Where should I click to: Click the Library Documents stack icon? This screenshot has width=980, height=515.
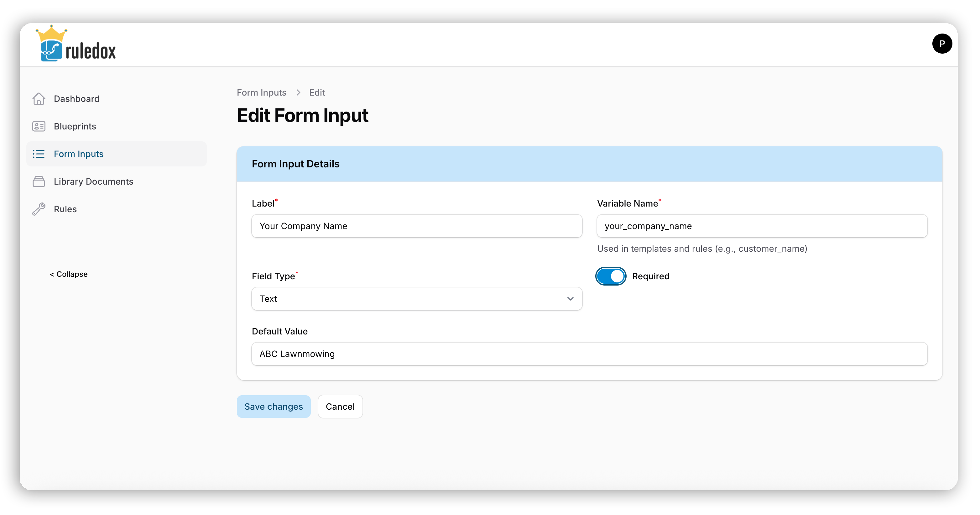39,181
